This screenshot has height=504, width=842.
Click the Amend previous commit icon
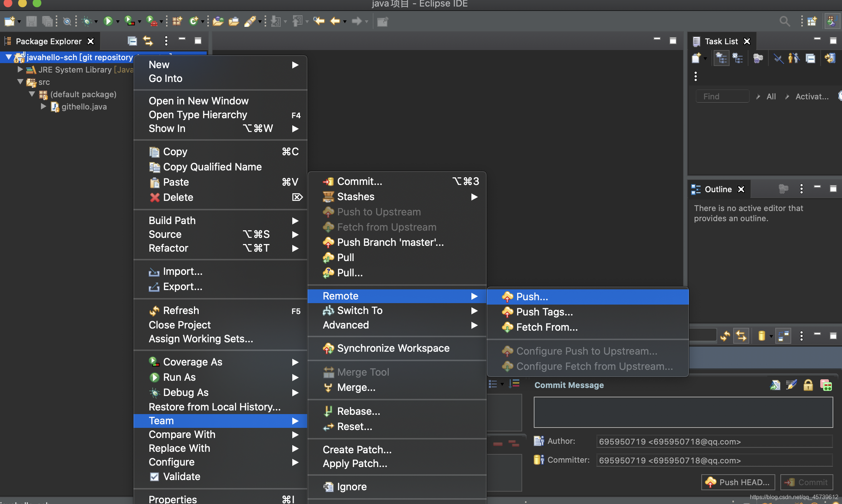tap(775, 385)
